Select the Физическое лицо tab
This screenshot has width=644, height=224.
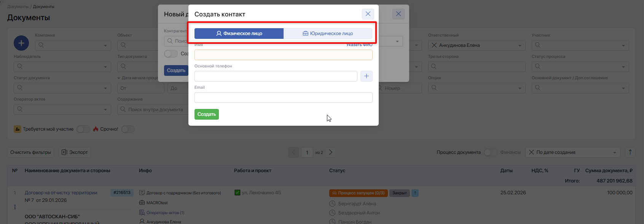click(239, 34)
